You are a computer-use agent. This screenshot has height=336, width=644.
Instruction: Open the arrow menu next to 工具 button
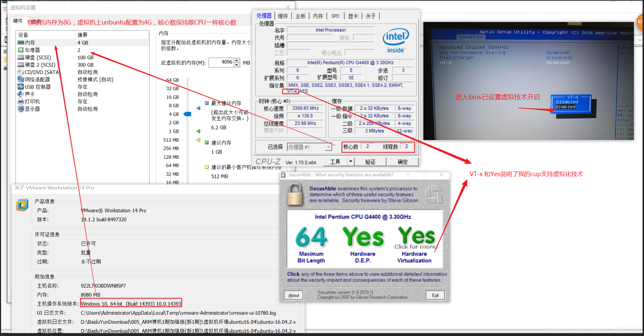pyautogui.click(x=350, y=162)
